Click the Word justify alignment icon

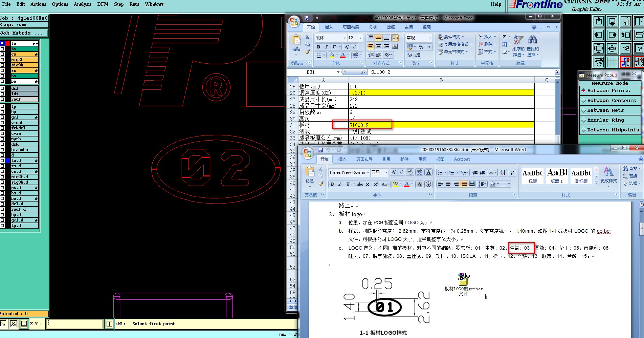[464, 184]
